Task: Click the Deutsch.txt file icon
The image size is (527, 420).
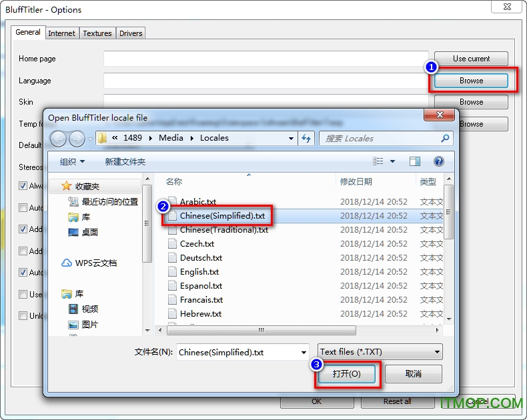Action: pos(172,258)
